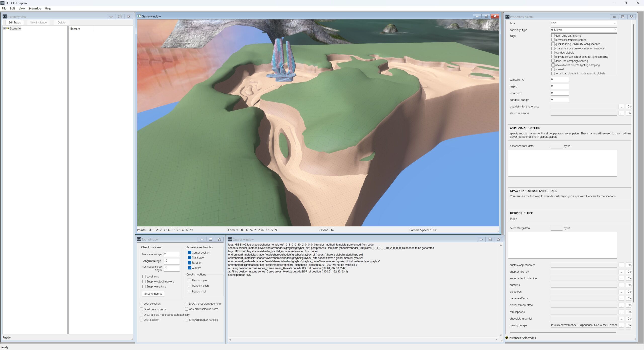
Task: Enable the survival flag checkbox
Action: 553,69
